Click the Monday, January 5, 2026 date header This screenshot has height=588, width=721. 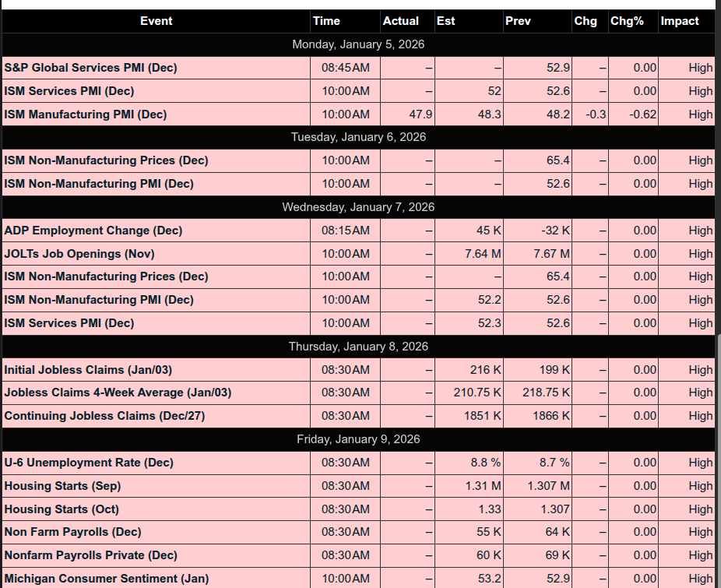pos(358,44)
